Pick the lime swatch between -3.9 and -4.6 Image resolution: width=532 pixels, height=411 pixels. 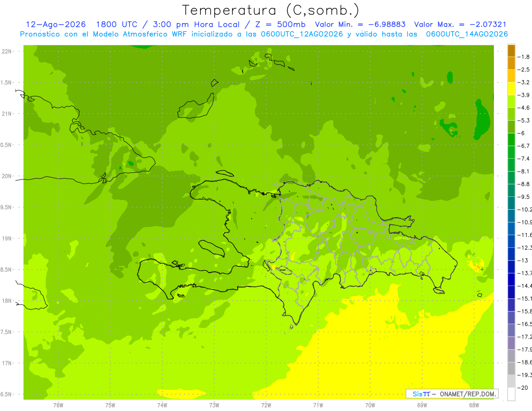point(511,101)
